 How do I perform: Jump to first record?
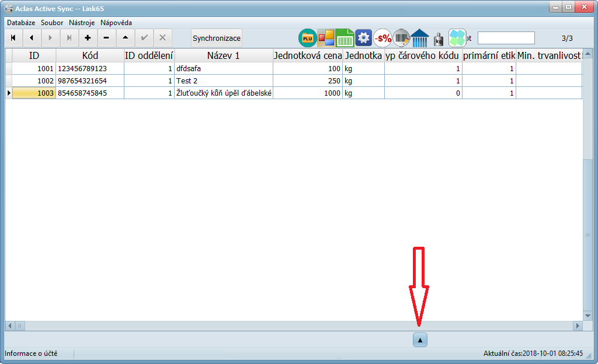13,38
